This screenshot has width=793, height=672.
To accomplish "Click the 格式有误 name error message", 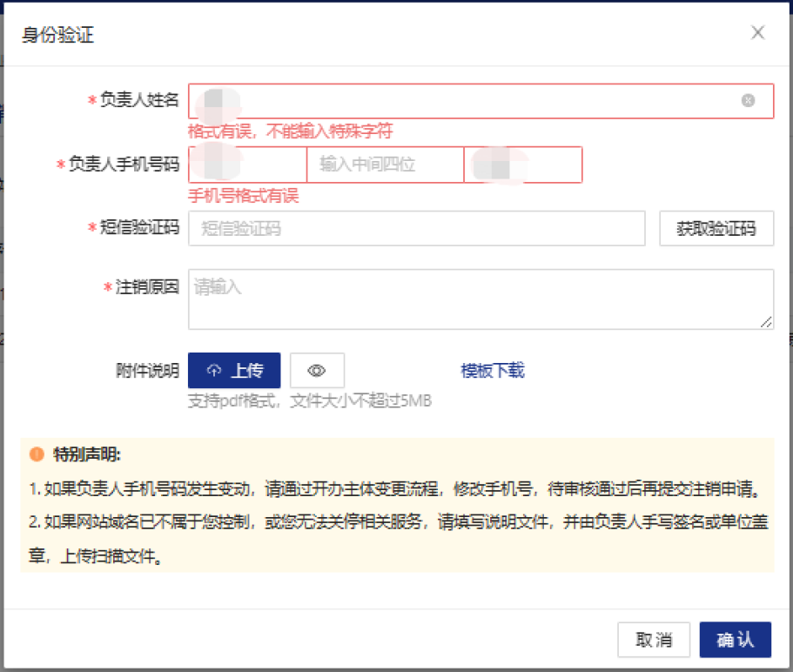I will 290,131.
